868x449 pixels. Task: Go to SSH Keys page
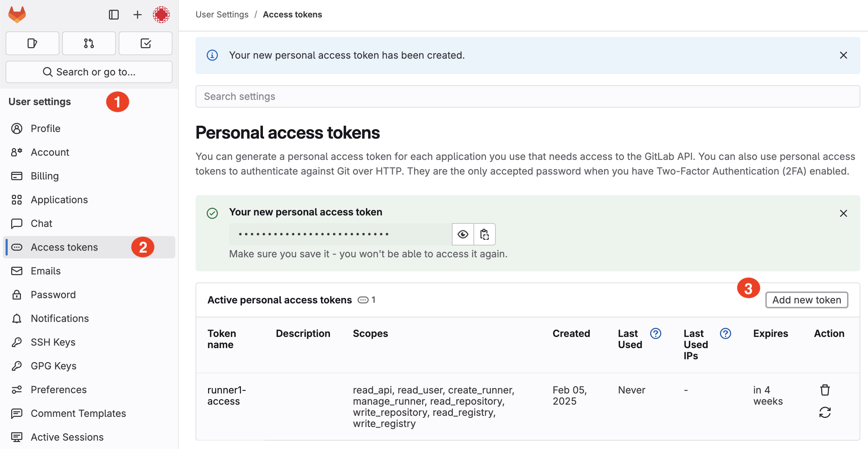89,342
